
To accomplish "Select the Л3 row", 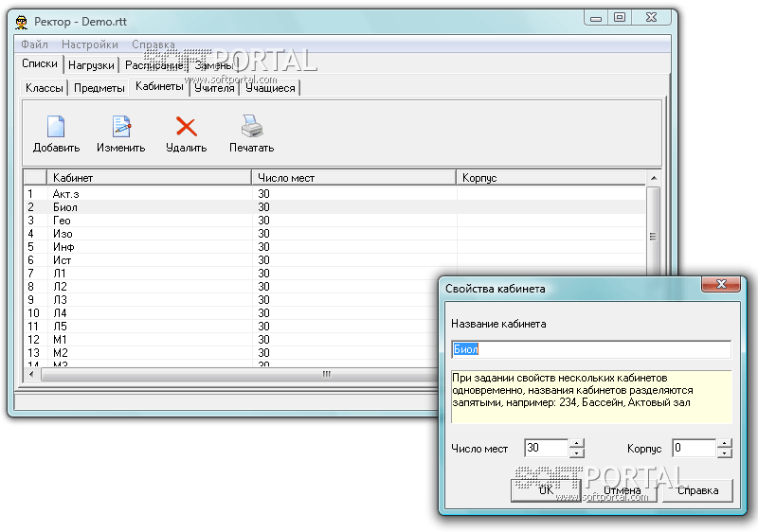I will click(231, 300).
